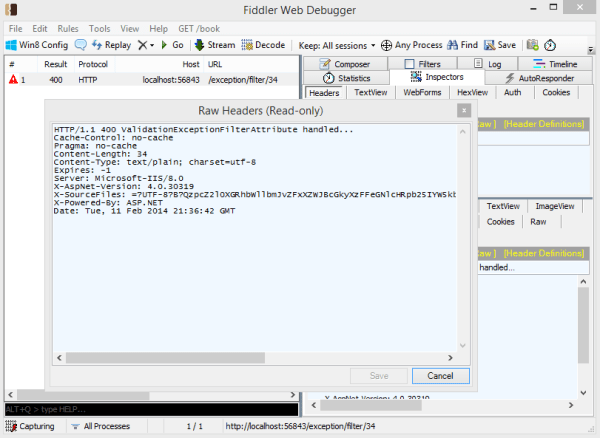This screenshot has width=600, height=438.
Task: Click the Save toolbar icon
Action: point(489,45)
